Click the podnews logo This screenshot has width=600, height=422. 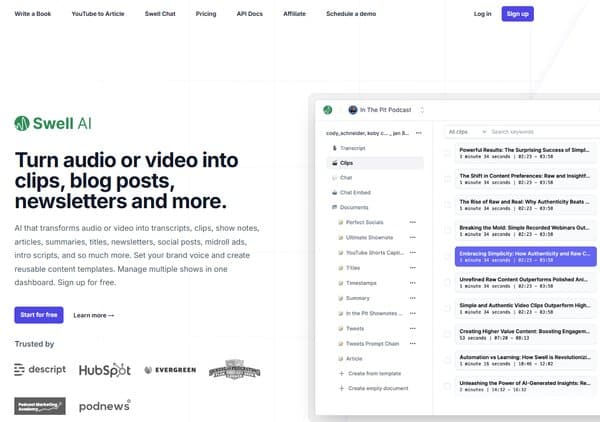pos(104,406)
